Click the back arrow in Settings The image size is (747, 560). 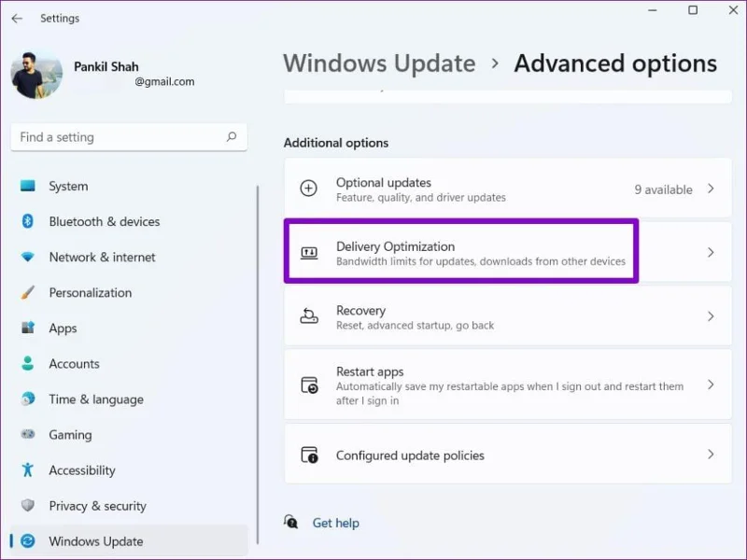coord(17,19)
